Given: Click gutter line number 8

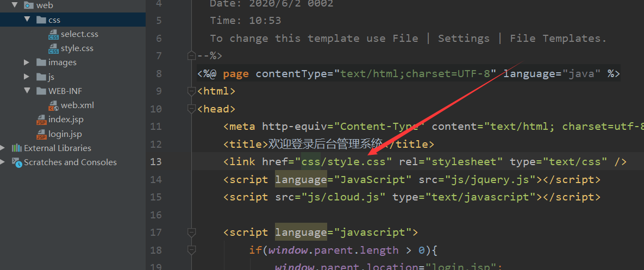Looking at the screenshot, I should click(x=159, y=74).
